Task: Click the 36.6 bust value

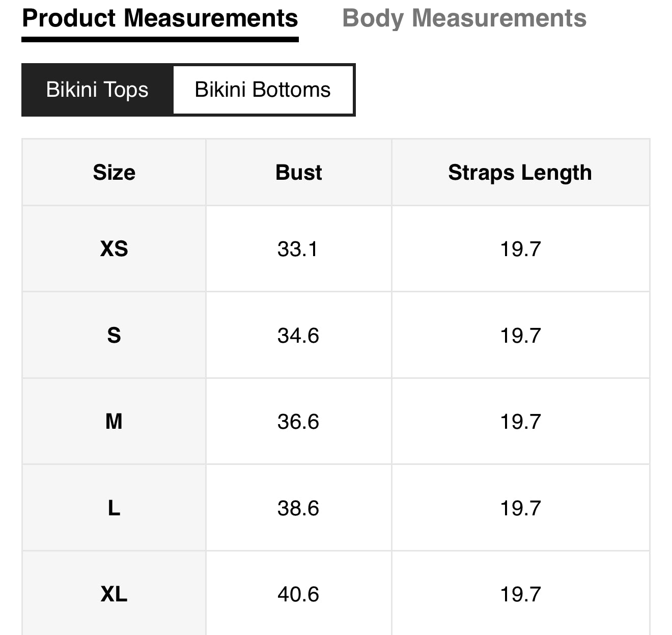Action: pyautogui.click(x=298, y=422)
